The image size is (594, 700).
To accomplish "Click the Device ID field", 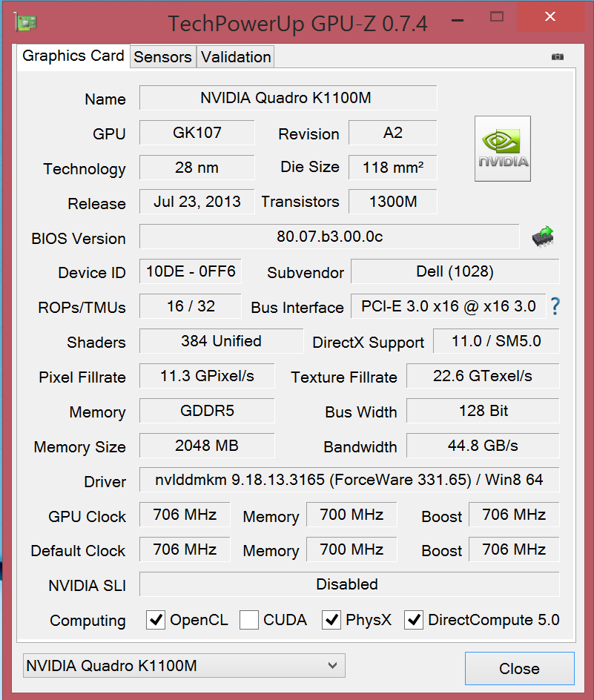I will [x=191, y=272].
